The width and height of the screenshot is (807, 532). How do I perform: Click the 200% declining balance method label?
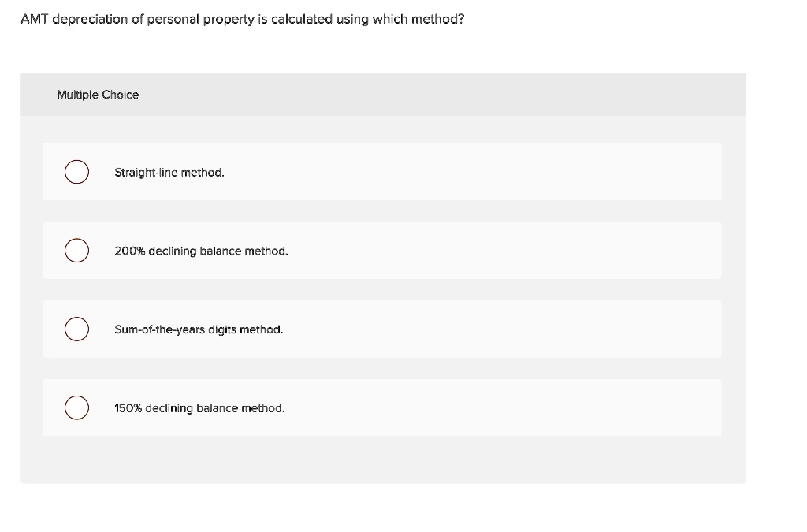(201, 251)
